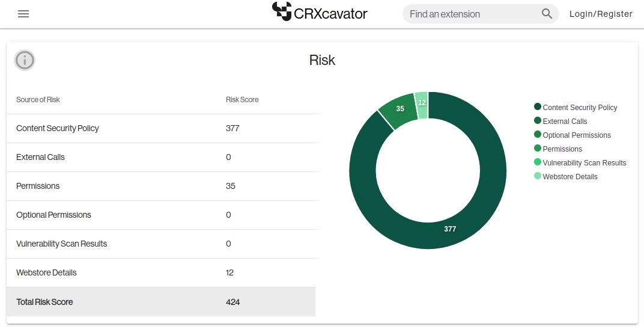Viewport: 644px width, 329px height.
Task: Click the 12 donut chart segment
Action: point(422,103)
